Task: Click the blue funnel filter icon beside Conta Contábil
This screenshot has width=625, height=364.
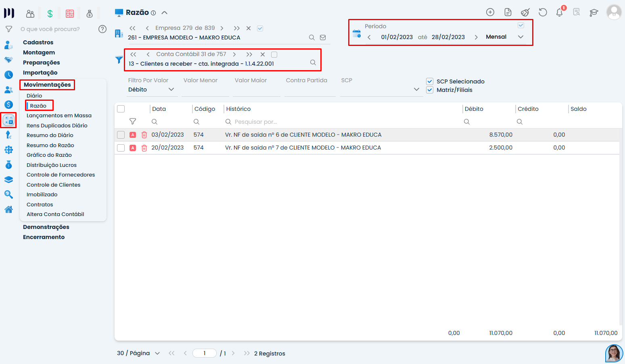Action: tap(119, 60)
